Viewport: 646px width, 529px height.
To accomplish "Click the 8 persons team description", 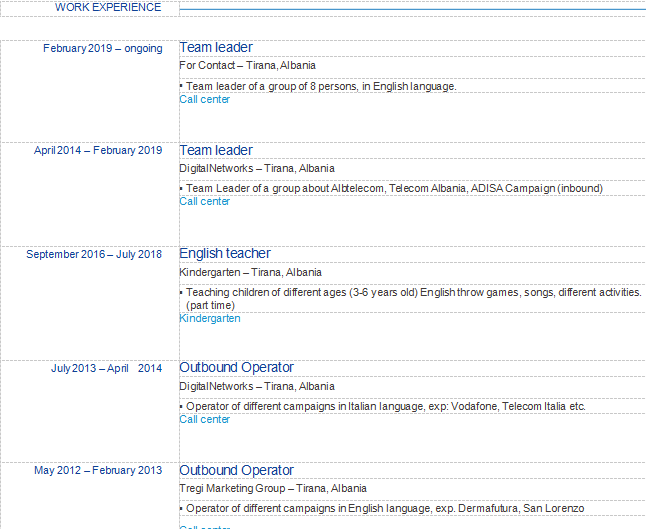I will 320,87.
